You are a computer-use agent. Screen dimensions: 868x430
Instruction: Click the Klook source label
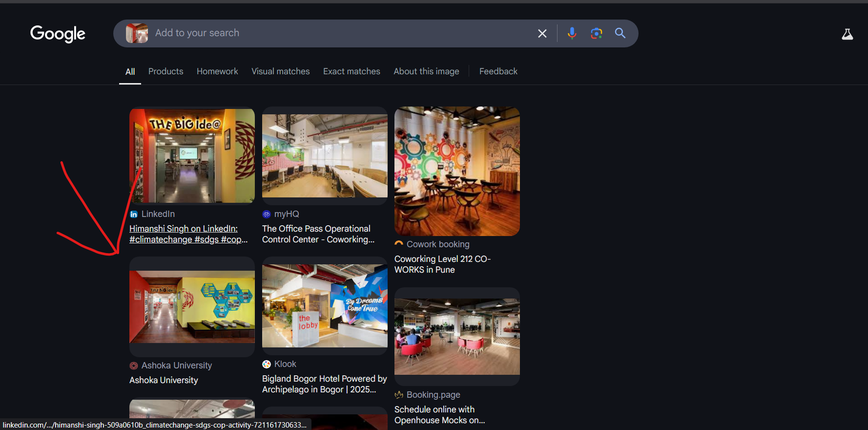(x=285, y=364)
